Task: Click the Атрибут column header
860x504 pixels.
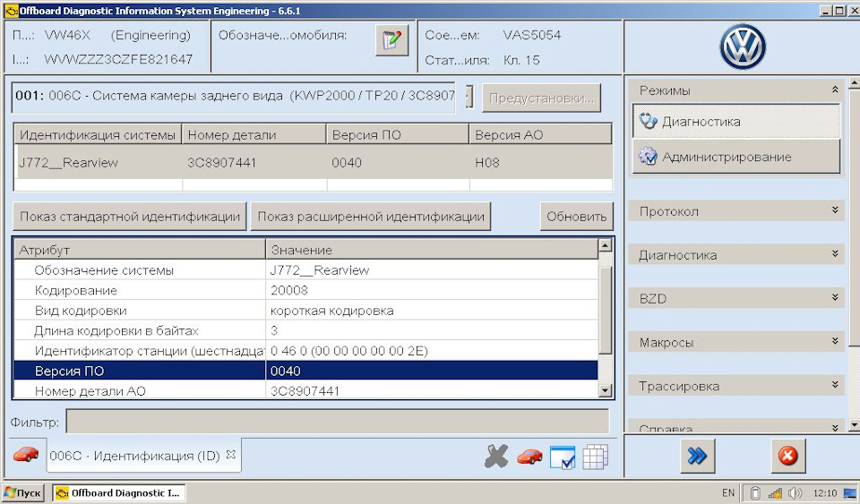Action: click(140, 250)
